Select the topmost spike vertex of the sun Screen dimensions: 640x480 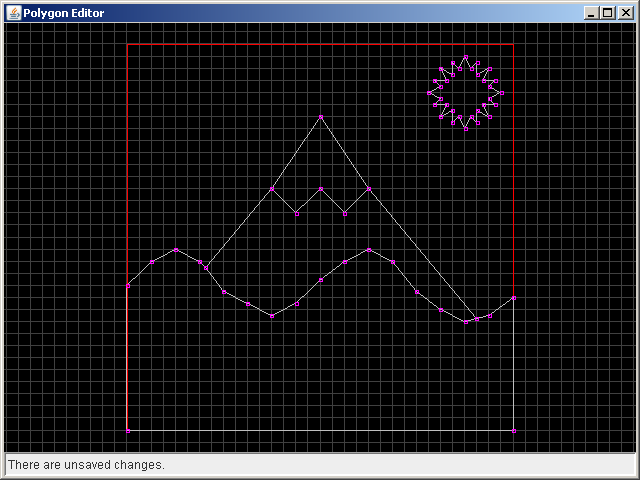[x=466, y=57]
